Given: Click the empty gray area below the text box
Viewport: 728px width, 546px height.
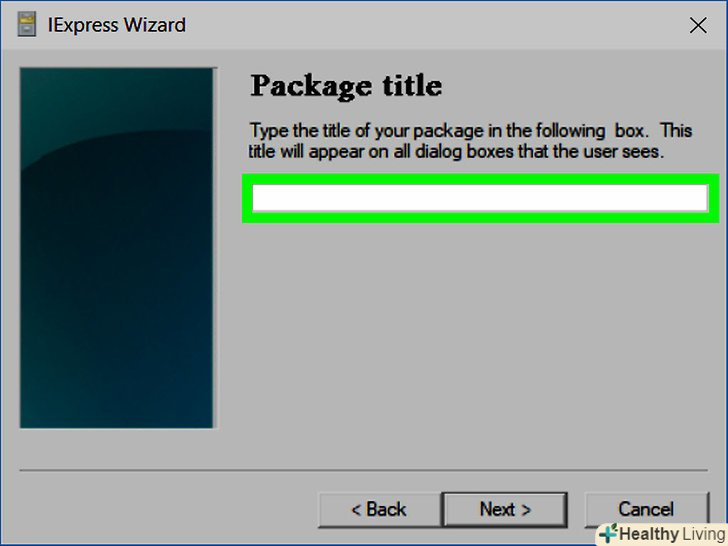Looking at the screenshot, I should click(480, 344).
